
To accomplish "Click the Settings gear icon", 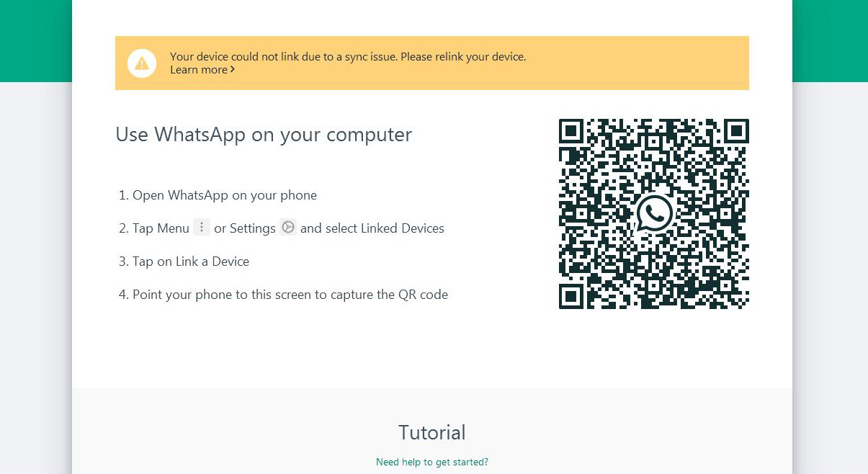I will (288, 227).
